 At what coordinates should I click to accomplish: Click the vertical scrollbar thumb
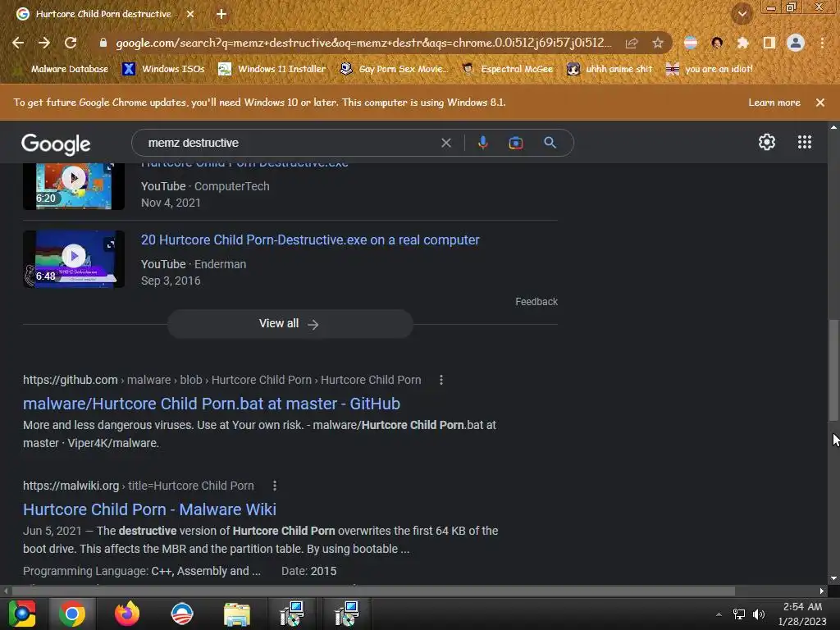click(x=833, y=370)
